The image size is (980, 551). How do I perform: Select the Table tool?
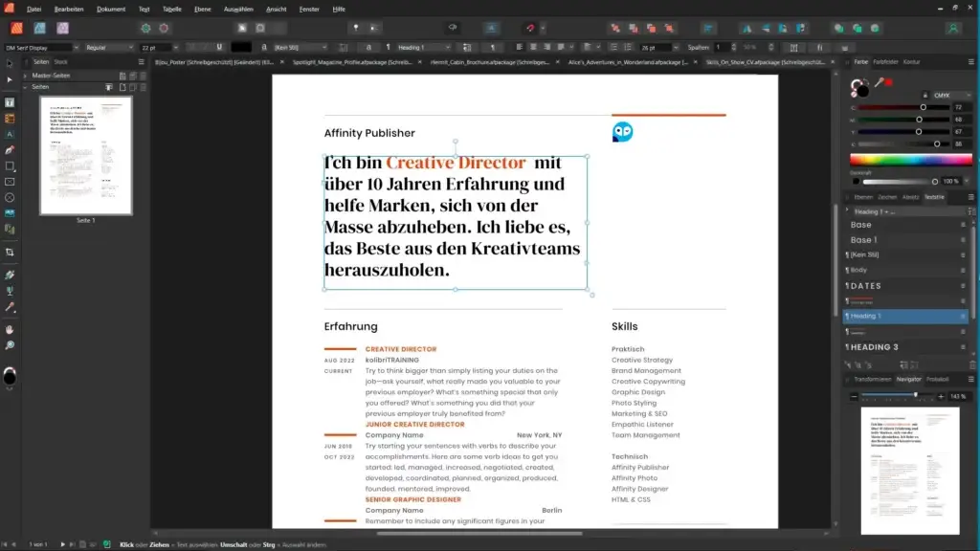(10, 119)
